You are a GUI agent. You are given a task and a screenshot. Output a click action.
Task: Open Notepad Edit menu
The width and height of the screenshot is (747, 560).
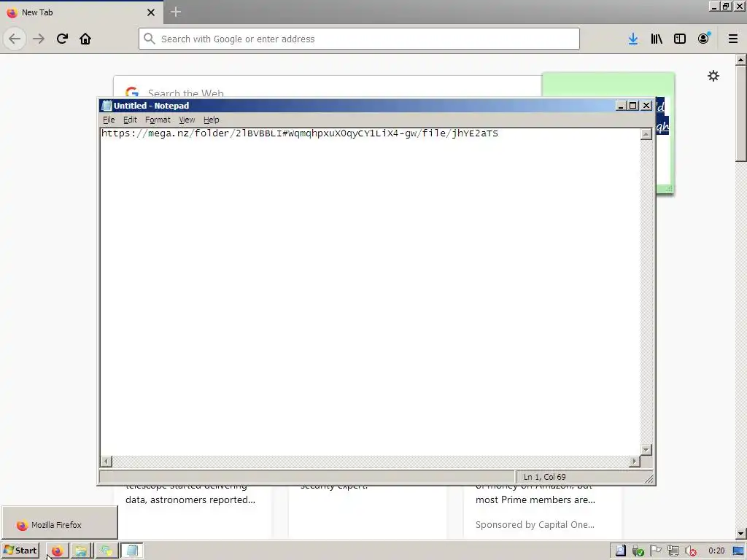point(130,120)
